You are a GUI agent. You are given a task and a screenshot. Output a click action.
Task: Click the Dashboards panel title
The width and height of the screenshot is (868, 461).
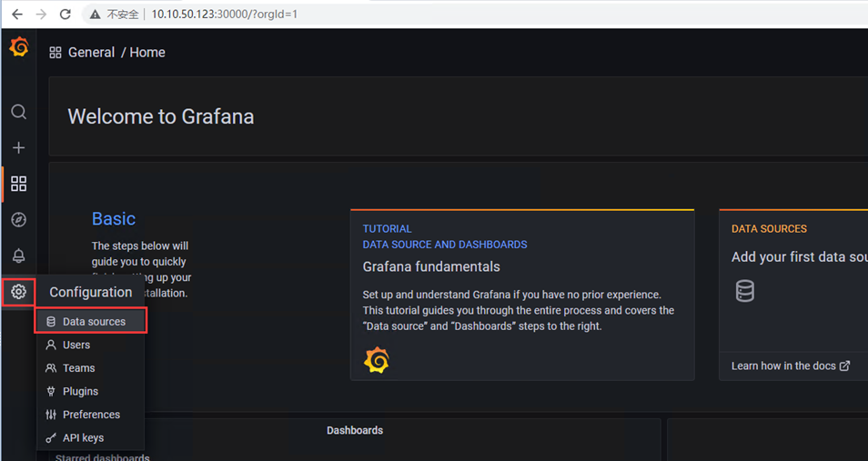[355, 431]
